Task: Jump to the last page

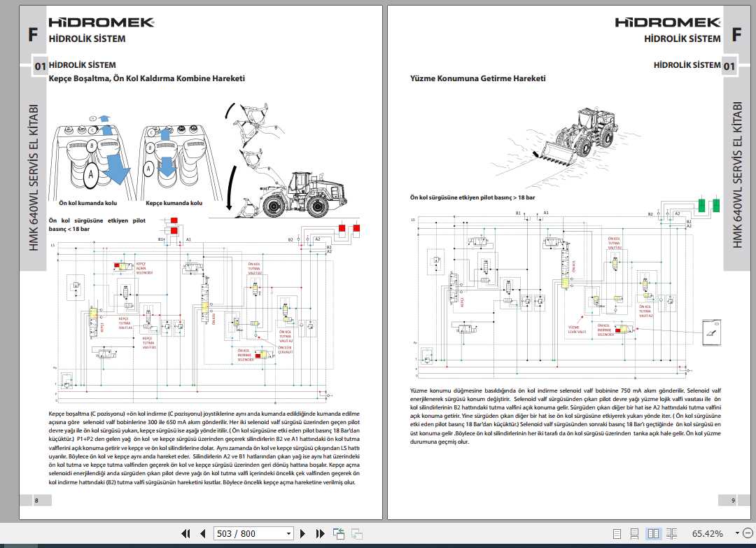Action: (320, 533)
